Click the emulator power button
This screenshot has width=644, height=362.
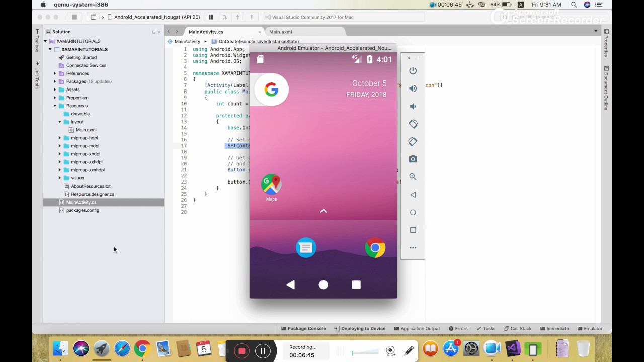413,71
